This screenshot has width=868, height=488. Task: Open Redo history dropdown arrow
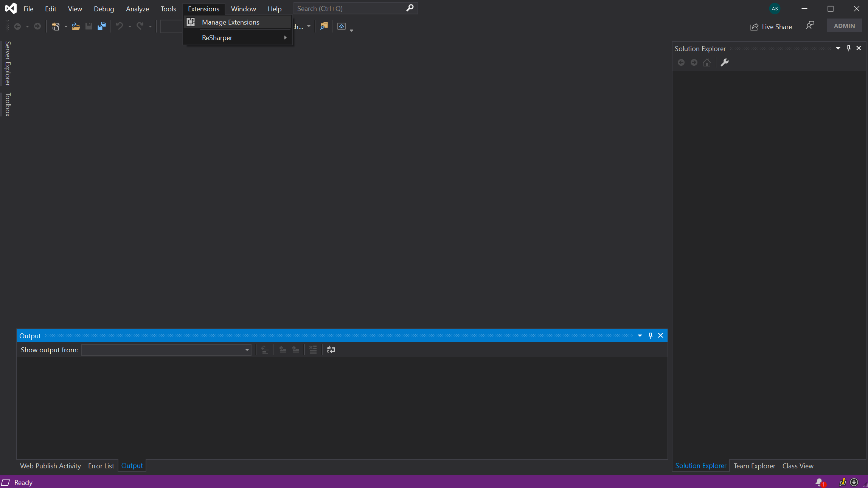[150, 26]
